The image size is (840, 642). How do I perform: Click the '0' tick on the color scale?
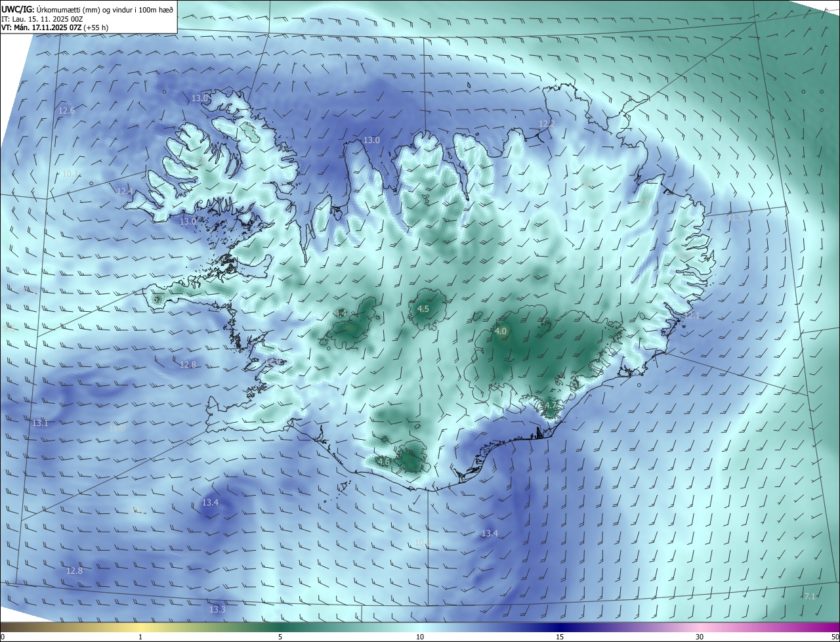(3, 637)
